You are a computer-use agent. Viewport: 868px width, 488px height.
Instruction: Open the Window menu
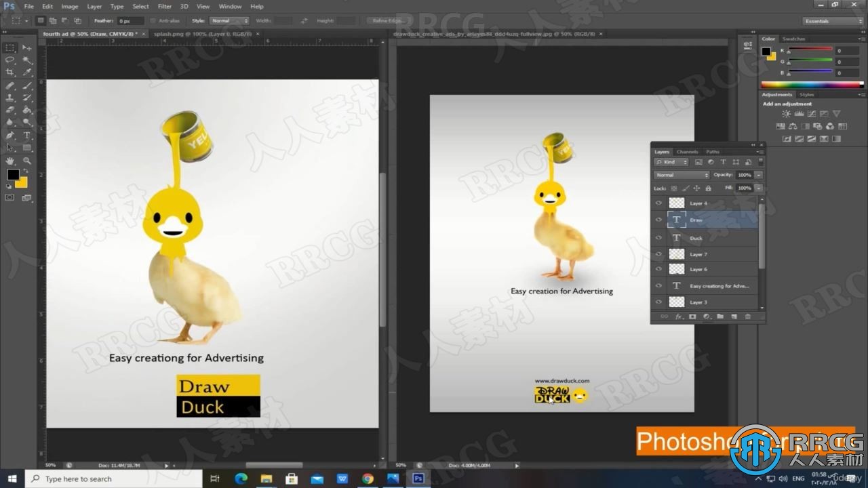tap(230, 6)
